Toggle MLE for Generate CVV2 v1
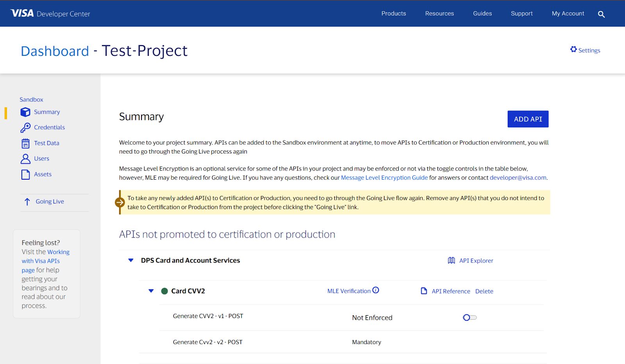This screenshot has height=364, width=625. pos(470,318)
